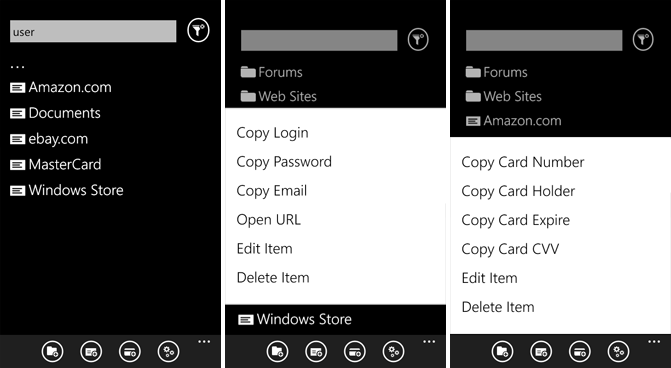The height and width of the screenshot is (368, 671).
Task: Choose Copy Card Holder from the context menu
Action: pos(518,191)
